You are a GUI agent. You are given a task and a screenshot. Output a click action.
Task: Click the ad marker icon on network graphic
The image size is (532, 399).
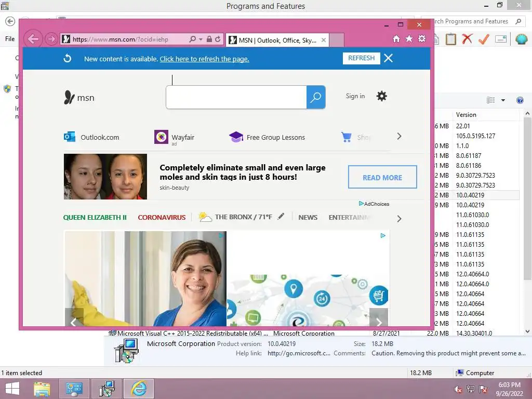click(x=383, y=235)
